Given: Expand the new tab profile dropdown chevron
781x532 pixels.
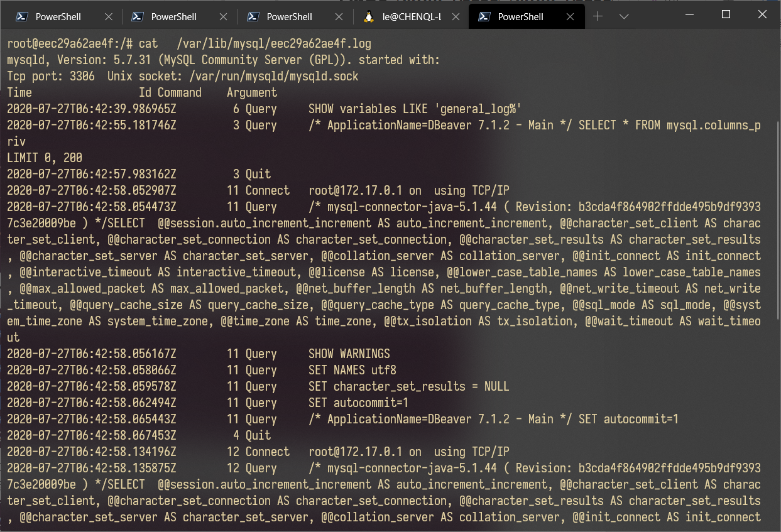Looking at the screenshot, I should (x=624, y=17).
